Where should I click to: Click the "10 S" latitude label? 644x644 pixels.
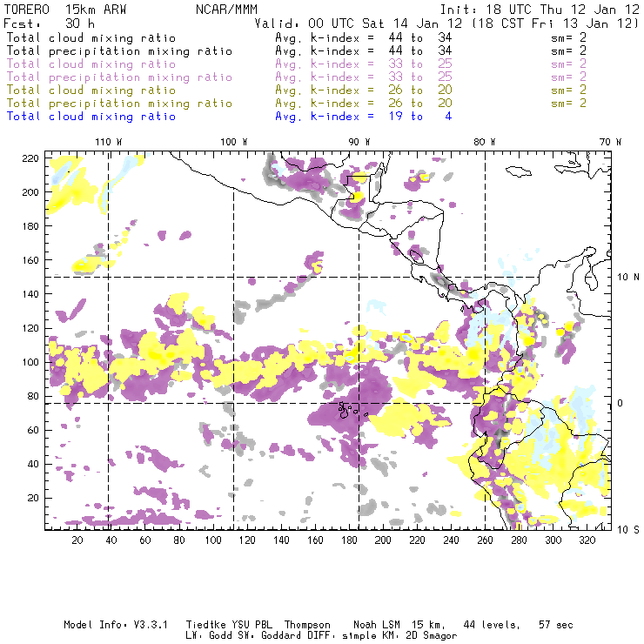[x=628, y=530]
